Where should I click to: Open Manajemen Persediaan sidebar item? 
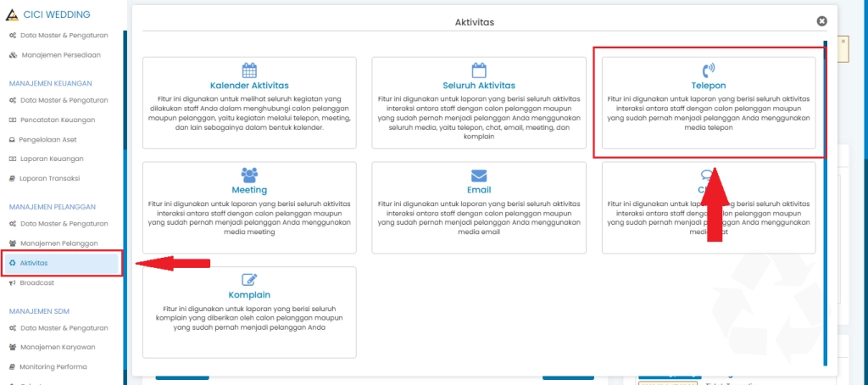click(59, 54)
